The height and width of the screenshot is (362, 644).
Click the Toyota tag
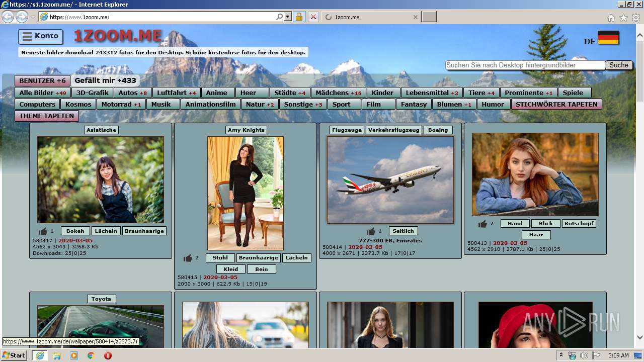tap(101, 299)
